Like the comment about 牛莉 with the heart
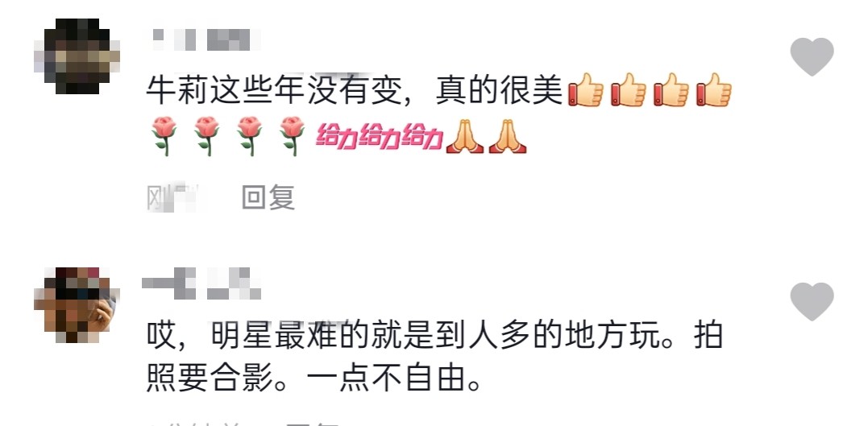The height and width of the screenshot is (426, 868). 812,57
